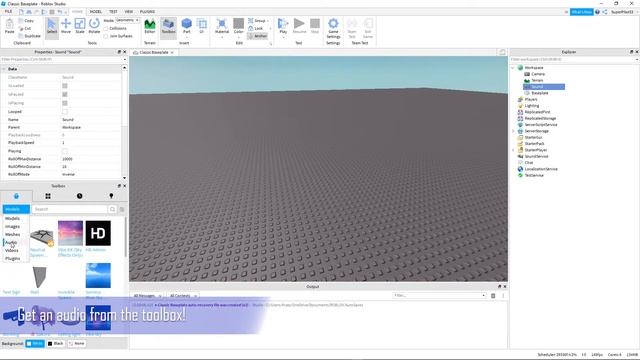Open the FILE menu
Image resolution: width=640 pixels, height=360 pixels.
pos(8,11)
